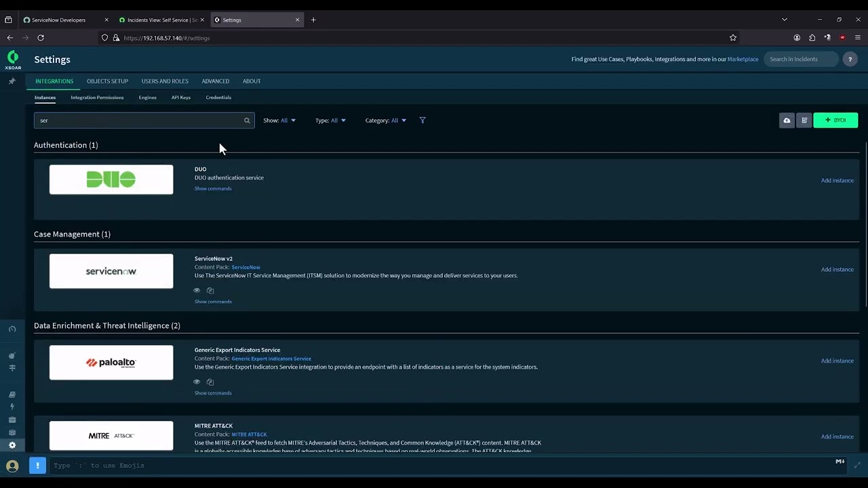868x488 pixels.
Task: Switch to the Objects Setup tab
Action: click(x=107, y=81)
